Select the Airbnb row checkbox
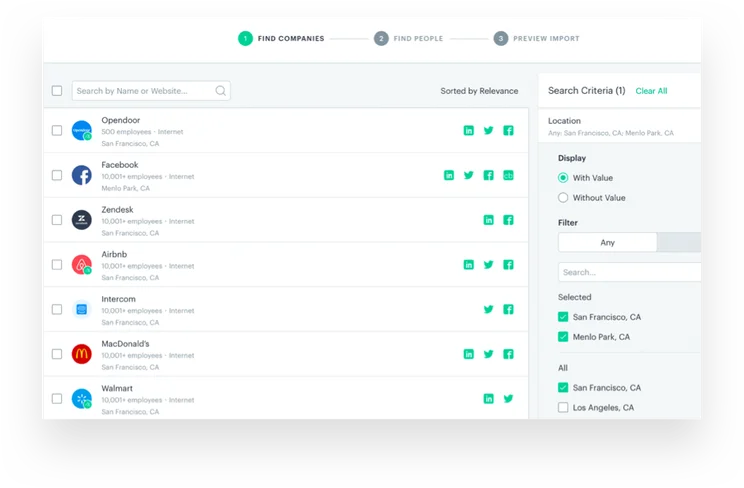744x488 pixels. [57, 264]
